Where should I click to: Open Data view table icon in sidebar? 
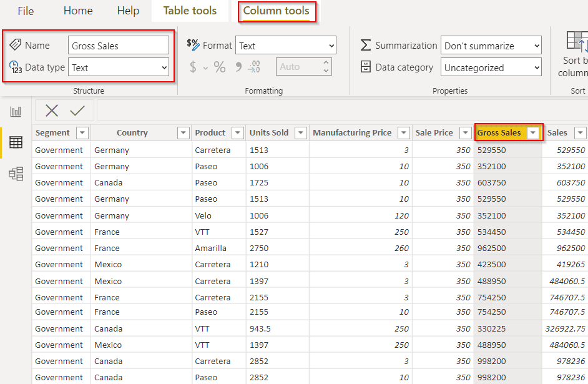(16, 142)
